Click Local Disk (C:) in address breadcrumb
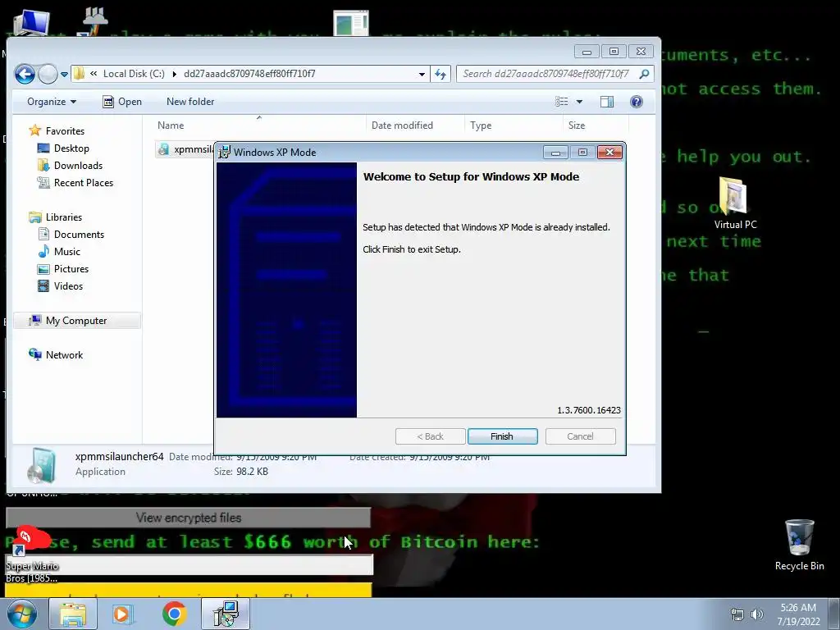Viewport: 840px width, 630px height. click(x=134, y=74)
